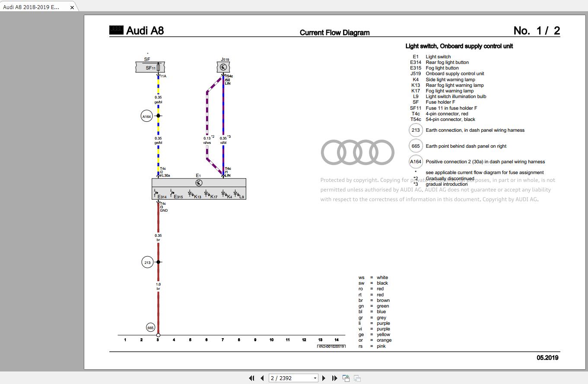This screenshot has width=588, height=384.
Task: Click the 'K17' label inside the switch box
Action: (213, 197)
